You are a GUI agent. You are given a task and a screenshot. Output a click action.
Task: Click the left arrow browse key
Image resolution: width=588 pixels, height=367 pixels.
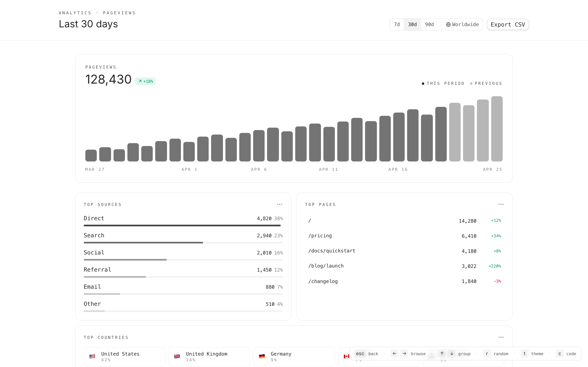pos(394,353)
